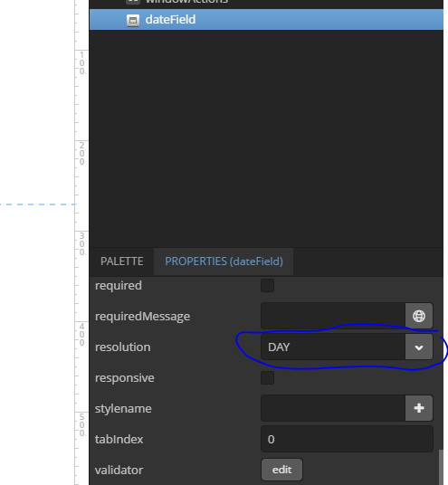Click the dashed blue guide line on canvas
Screen dimensions: 448x485
pyautogui.click(x=37, y=204)
